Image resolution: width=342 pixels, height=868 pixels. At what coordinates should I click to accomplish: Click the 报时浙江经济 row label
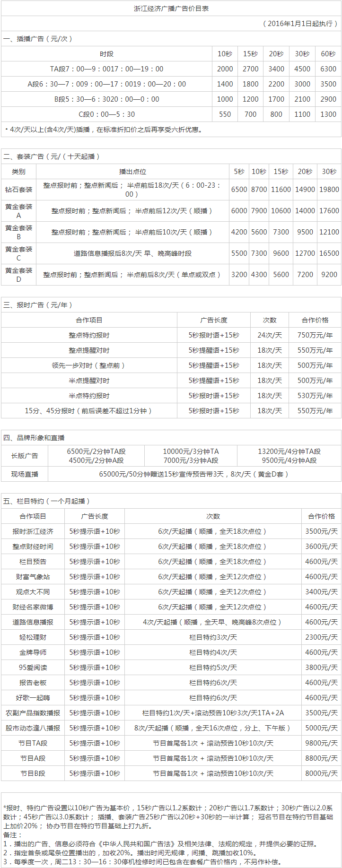tap(33, 531)
